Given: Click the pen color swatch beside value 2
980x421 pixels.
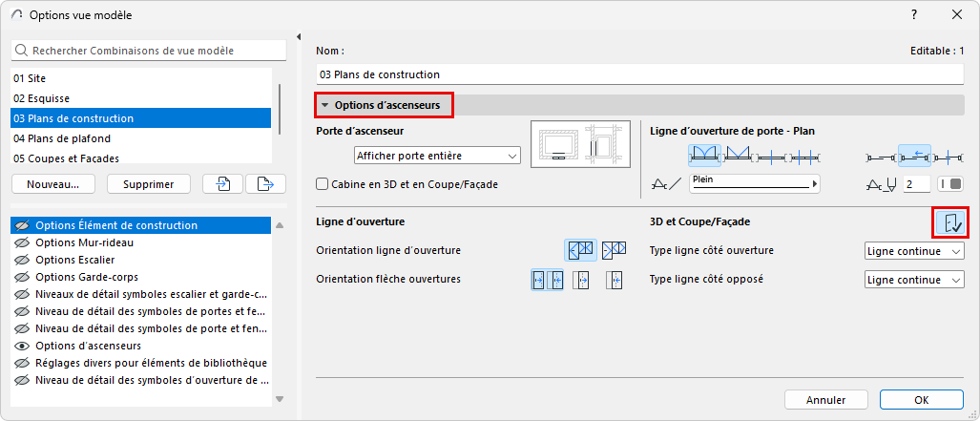Looking at the screenshot, I should click(x=949, y=183).
